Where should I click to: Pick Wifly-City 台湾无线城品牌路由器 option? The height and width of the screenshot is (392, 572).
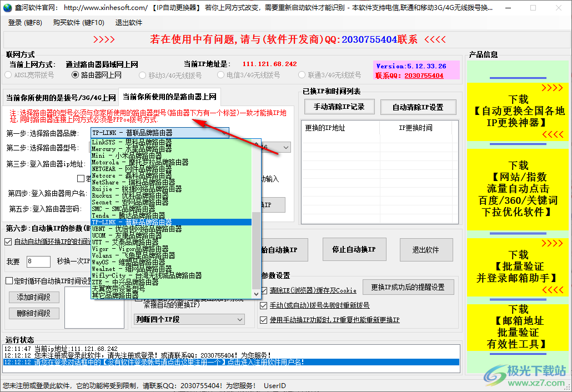click(x=171, y=275)
